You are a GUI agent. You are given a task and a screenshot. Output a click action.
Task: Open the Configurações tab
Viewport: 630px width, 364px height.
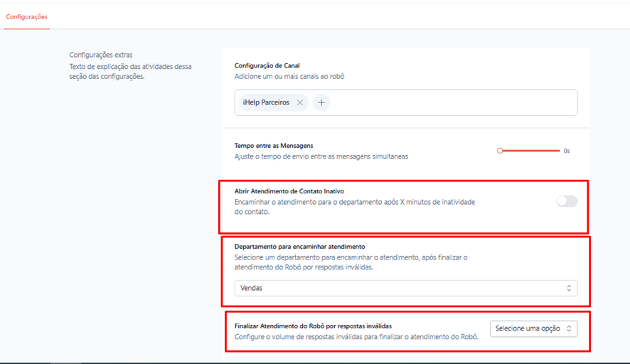pos(26,17)
